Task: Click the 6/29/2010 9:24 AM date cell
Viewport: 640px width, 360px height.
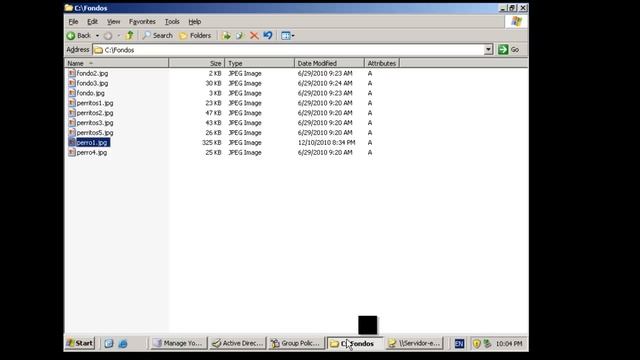Action: tap(325, 83)
